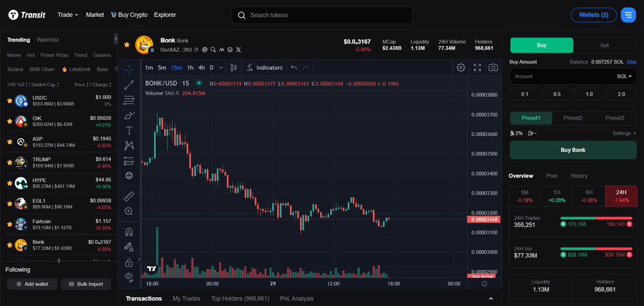Expand Settings under presets
Image resolution: width=644 pixels, height=306 pixels.
click(x=624, y=133)
